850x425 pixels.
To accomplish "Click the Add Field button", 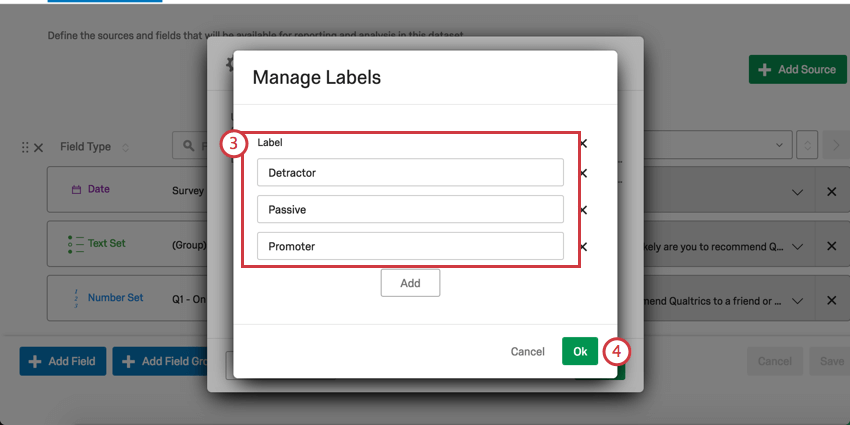I will click(x=62, y=362).
